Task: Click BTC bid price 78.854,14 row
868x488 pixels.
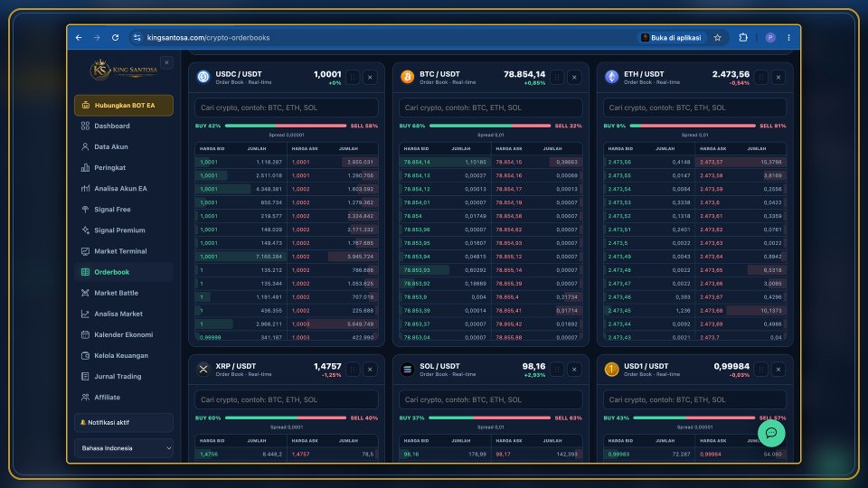Action: tap(445, 162)
